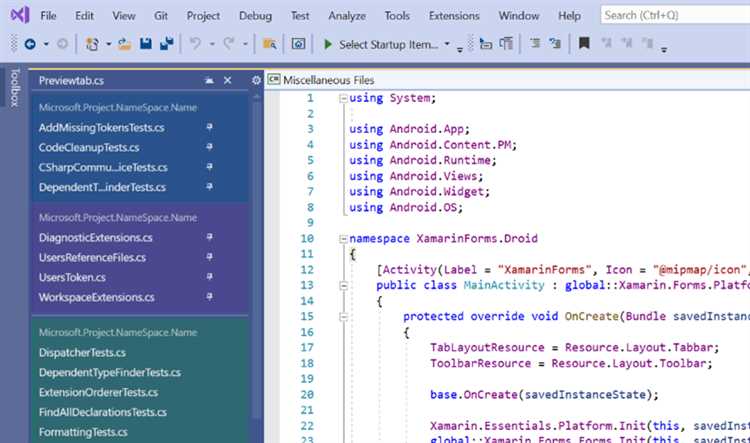Click the navigate forward icon
750x443 pixels.
[x=62, y=44]
